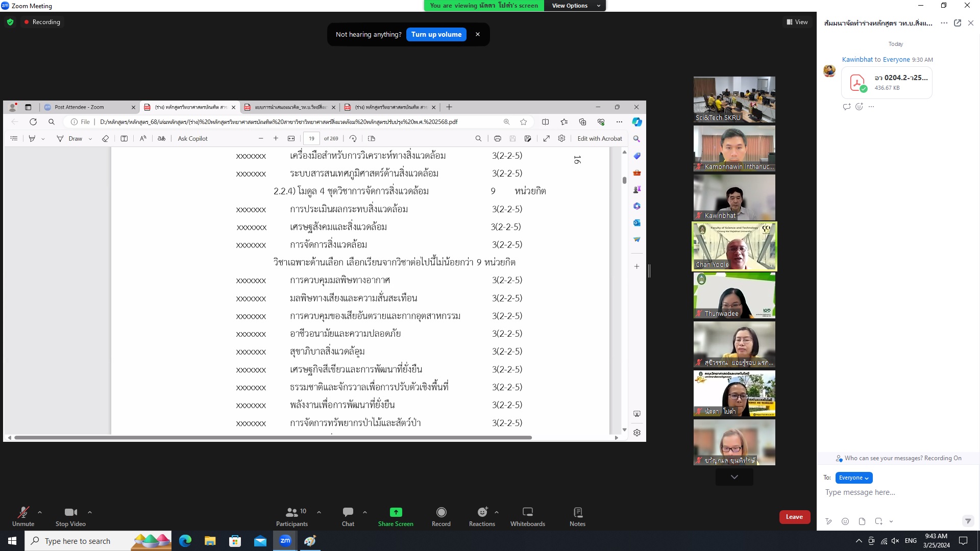Open more actions for the chat message

pos(871,107)
